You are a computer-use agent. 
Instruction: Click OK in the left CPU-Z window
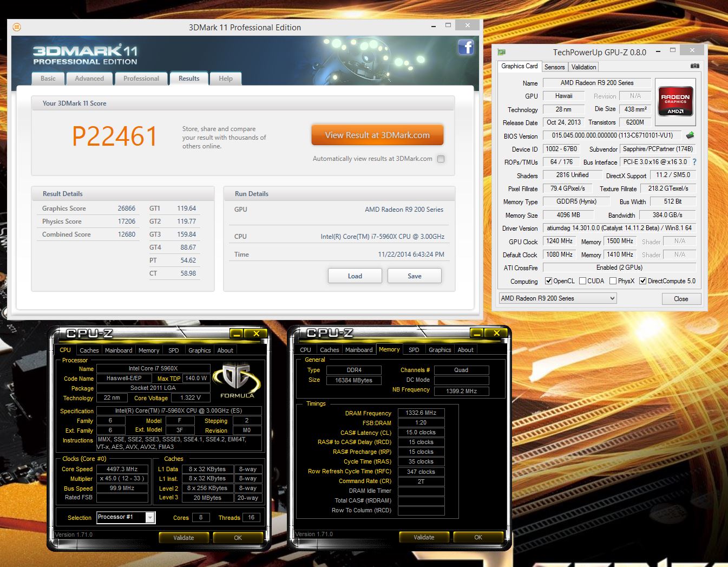tap(238, 538)
